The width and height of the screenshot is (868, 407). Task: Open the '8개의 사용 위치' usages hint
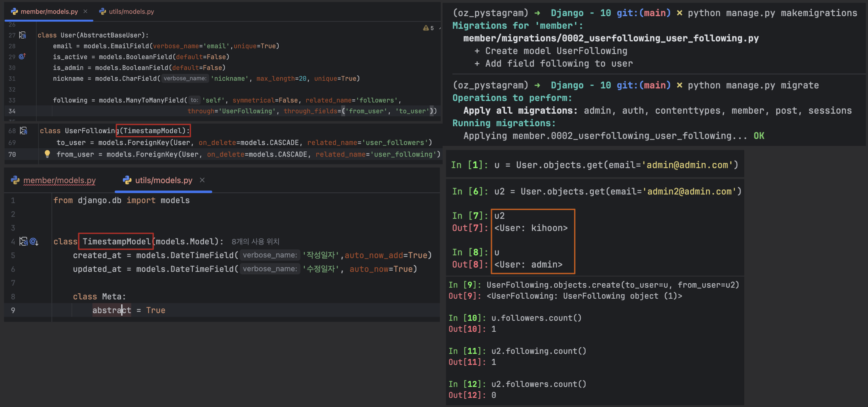point(255,241)
